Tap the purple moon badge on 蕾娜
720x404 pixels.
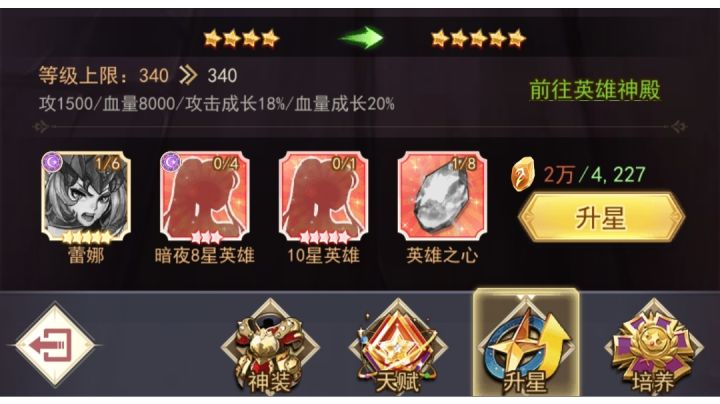(x=52, y=161)
